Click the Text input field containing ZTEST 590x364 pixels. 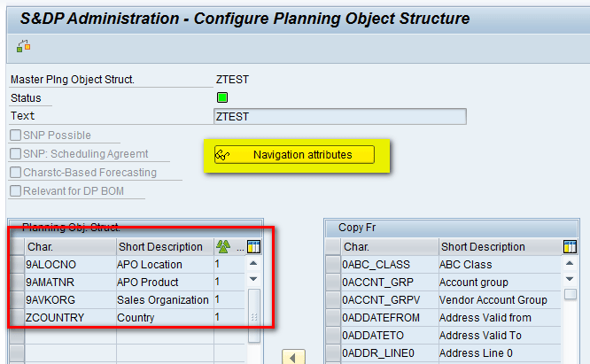point(340,117)
